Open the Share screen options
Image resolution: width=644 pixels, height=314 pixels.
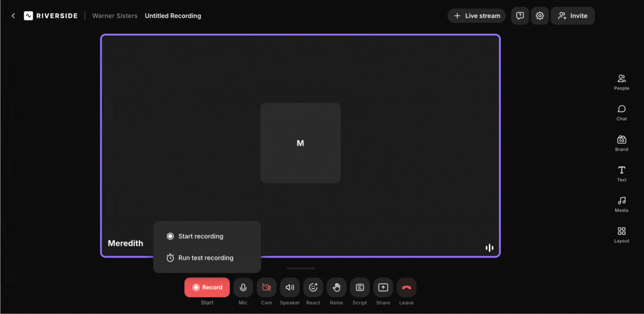(x=383, y=287)
